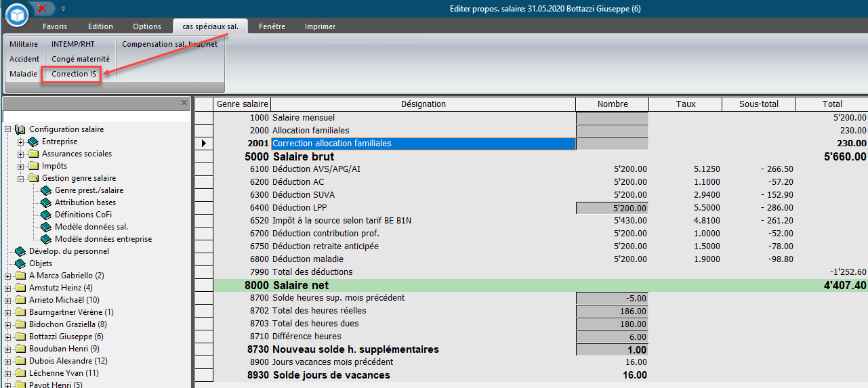Expand the Assurances sociales node
This screenshot has height=388, width=868.
pos(21,154)
